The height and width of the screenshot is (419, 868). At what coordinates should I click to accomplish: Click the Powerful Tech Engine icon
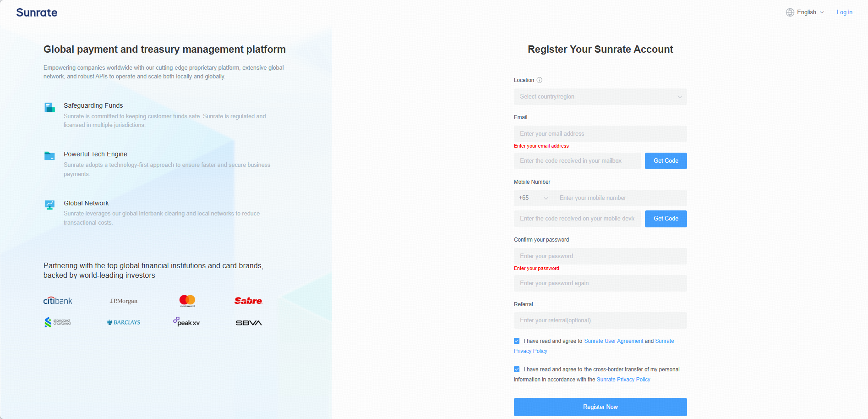click(x=49, y=156)
